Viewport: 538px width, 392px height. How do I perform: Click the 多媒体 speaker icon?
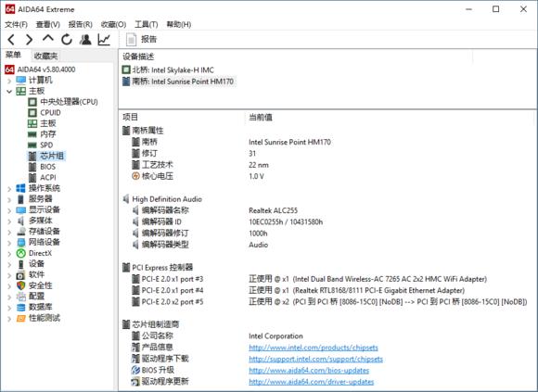[21, 221]
